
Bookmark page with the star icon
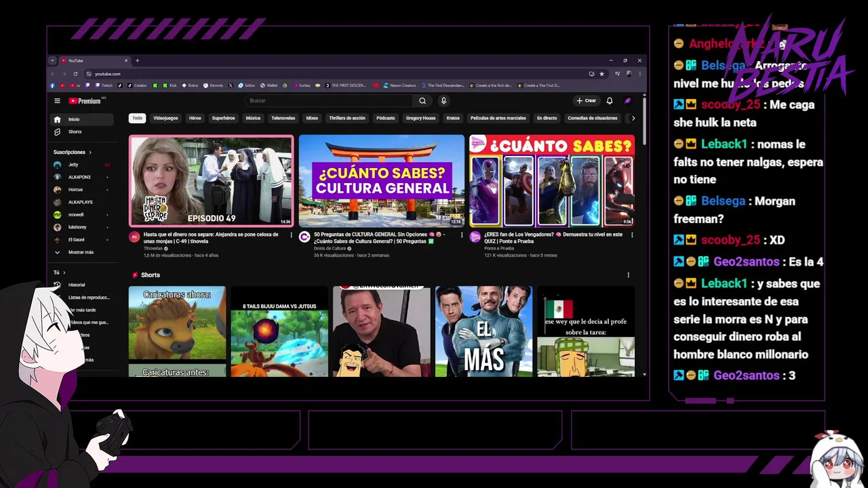click(x=601, y=74)
